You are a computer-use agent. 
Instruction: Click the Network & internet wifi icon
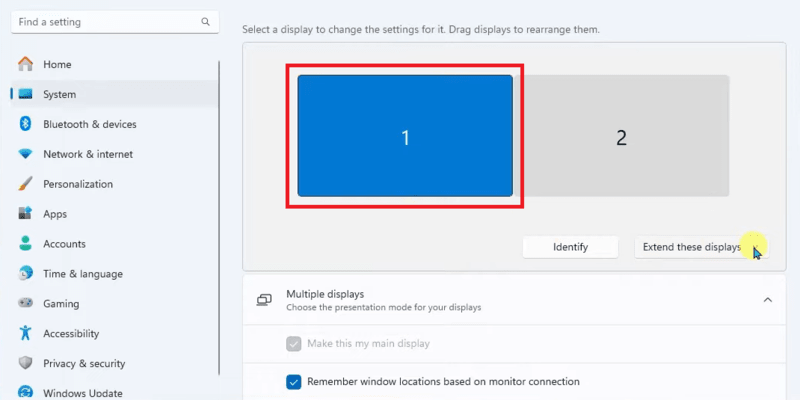tap(26, 154)
